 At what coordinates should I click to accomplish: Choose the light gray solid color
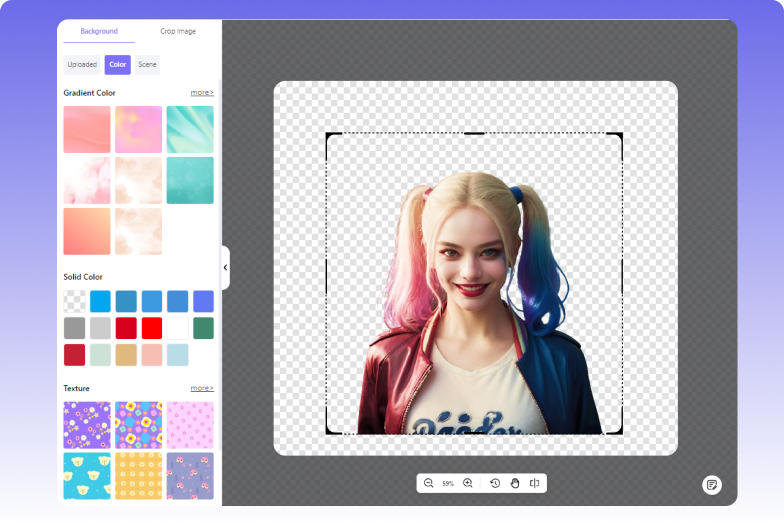pos(100,328)
